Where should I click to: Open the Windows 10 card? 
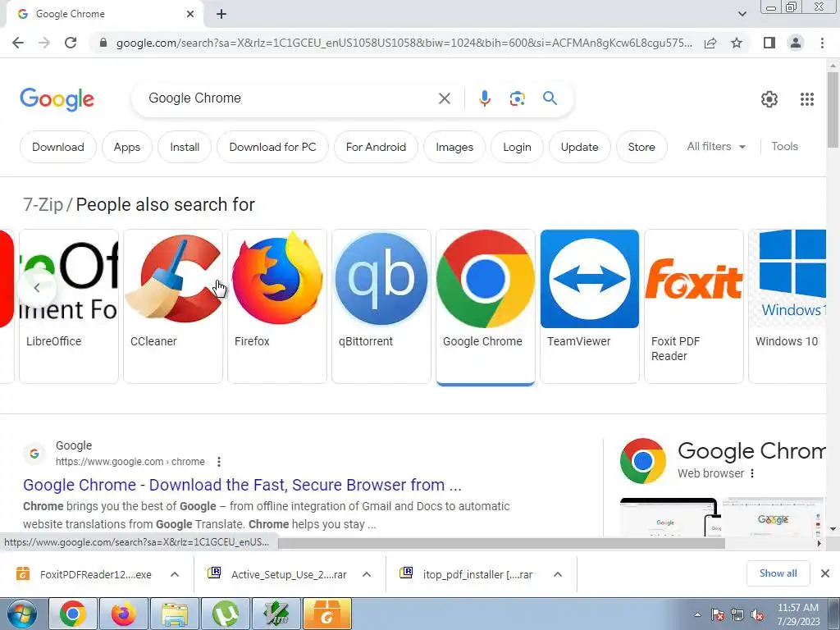(x=787, y=307)
